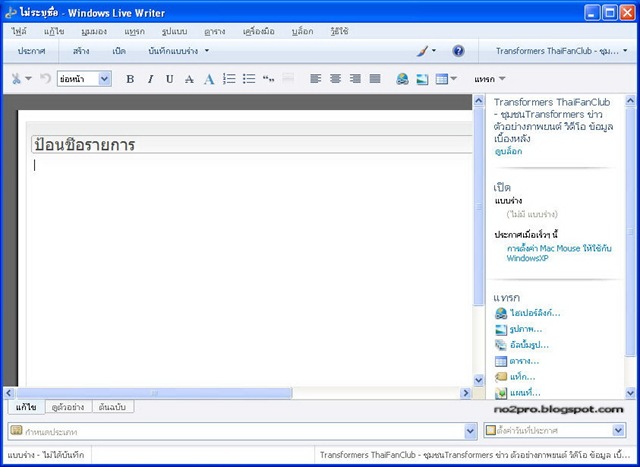This screenshot has width=640, height=467.
Task: Open the ไฟล์ menu
Action: point(19,31)
